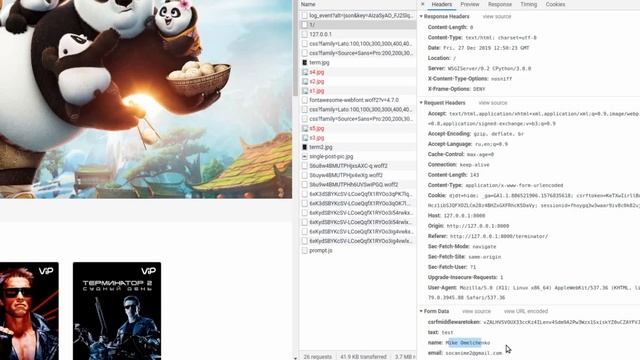Show the Timing tab
This screenshot has width=640, height=360.
[529, 4]
